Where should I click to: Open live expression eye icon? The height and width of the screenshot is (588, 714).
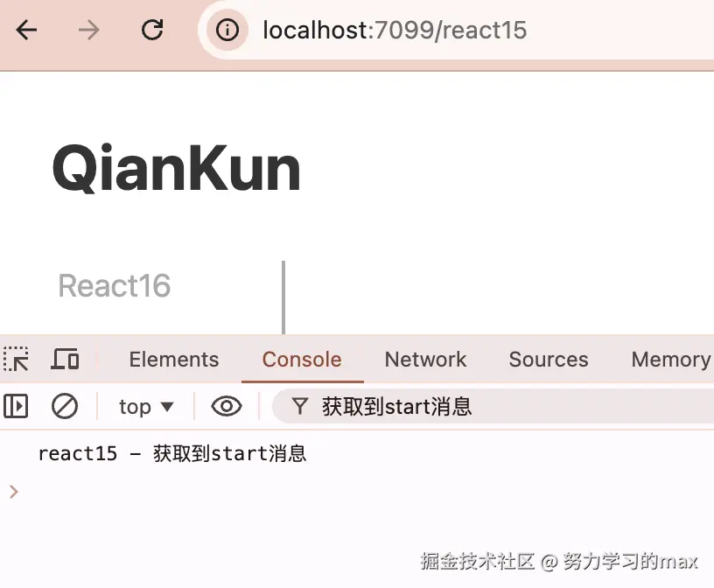coord(227,406)
